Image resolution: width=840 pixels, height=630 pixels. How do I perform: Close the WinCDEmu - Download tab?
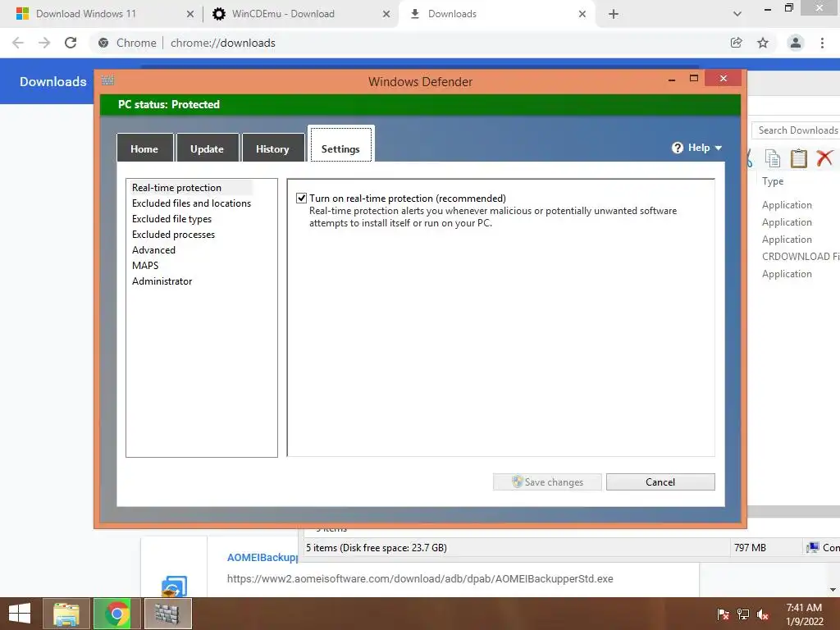click(386, 14)
